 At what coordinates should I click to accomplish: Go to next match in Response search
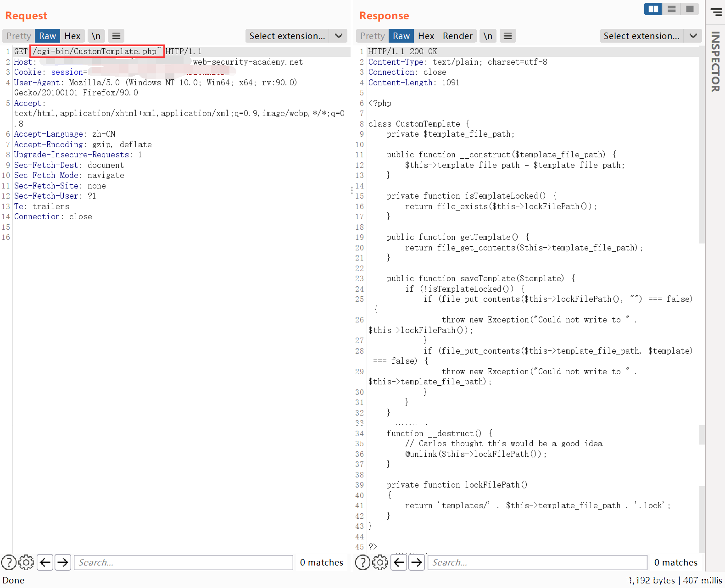(417, 562)
